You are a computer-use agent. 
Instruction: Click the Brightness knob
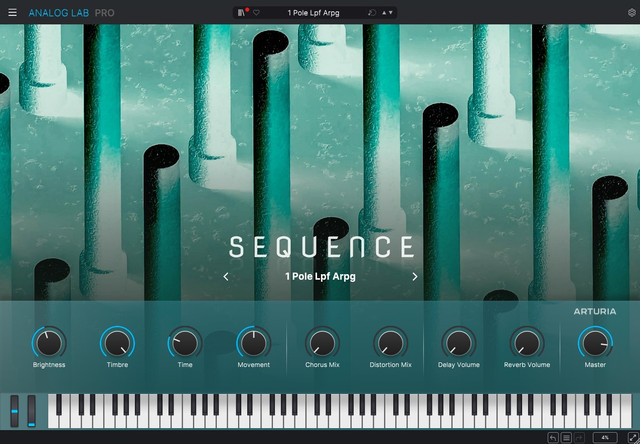[x=49, y=343]
